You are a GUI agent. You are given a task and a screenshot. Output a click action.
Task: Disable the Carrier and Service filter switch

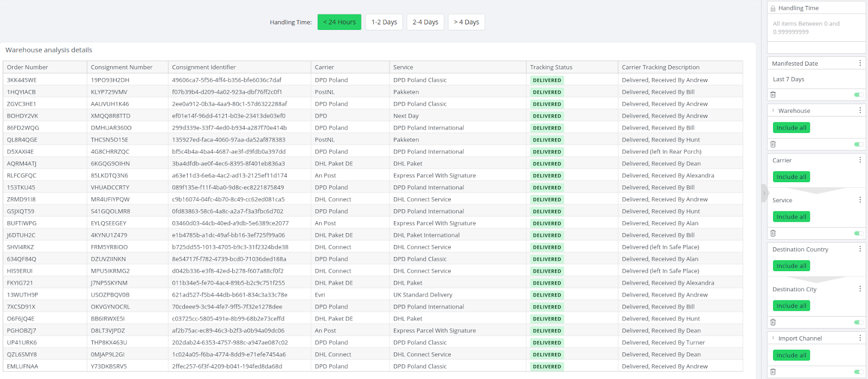[858, 233]
